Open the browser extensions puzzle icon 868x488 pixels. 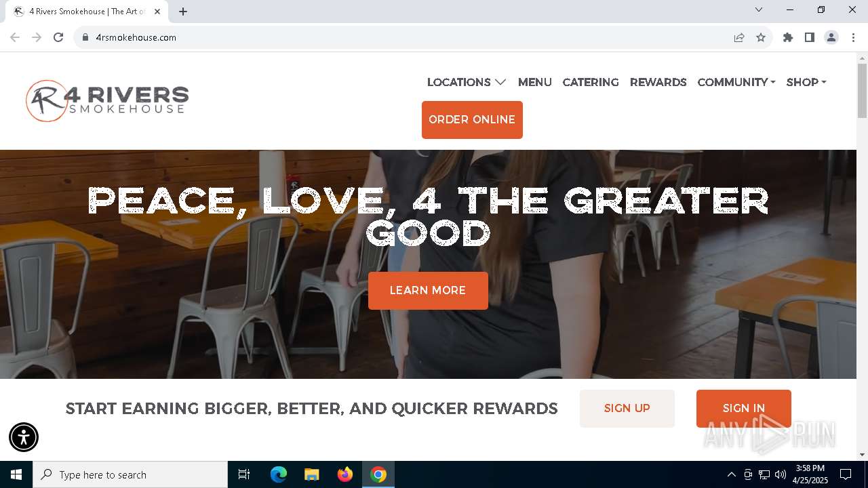click(x=788, y=37)
